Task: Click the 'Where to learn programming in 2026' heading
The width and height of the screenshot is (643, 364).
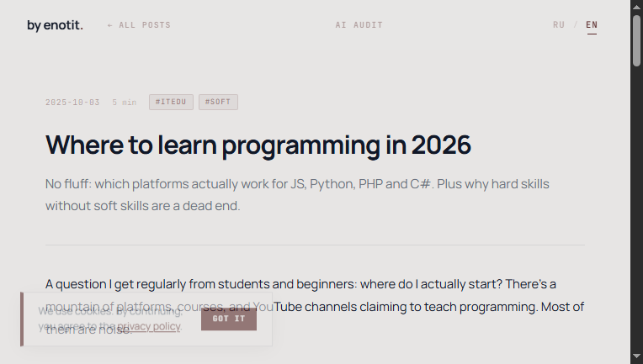Action: 258,145
